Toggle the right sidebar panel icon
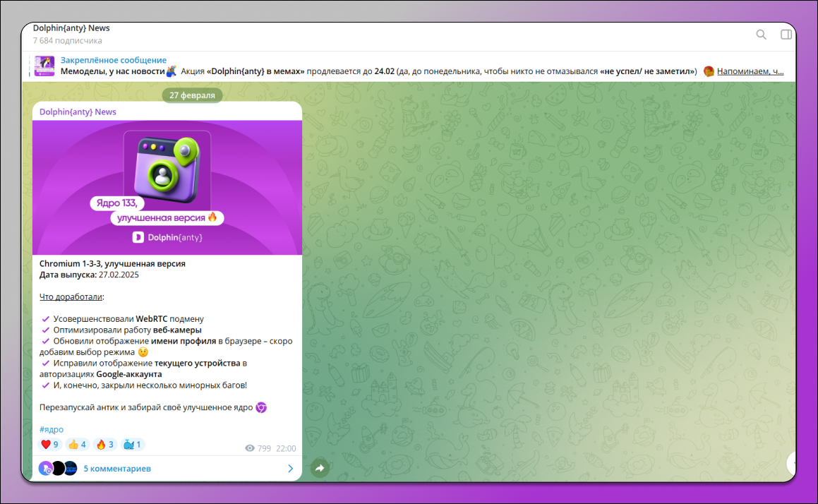Image resolution: width=818 pixels, height=504 pixels. pos(786,35)
